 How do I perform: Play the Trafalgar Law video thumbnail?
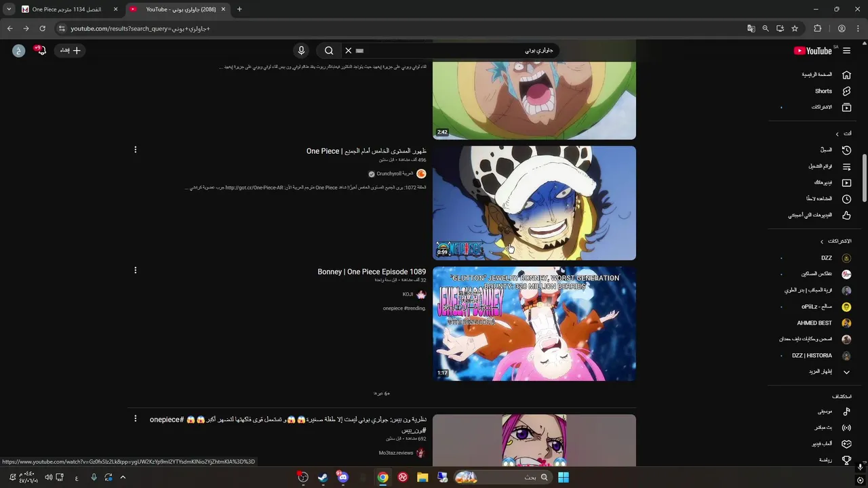[534, 203]
